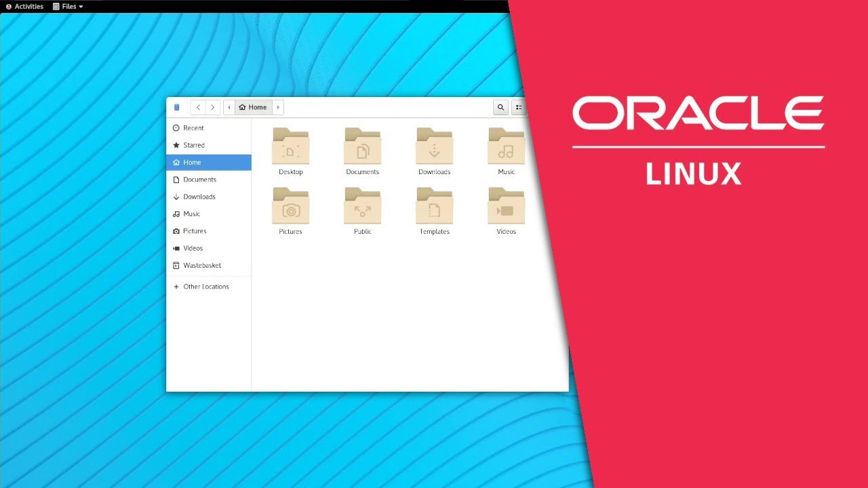Screen dimensions: 868x488
Task: Select the Desktop folder icon
Action: [x=291, y=146]
